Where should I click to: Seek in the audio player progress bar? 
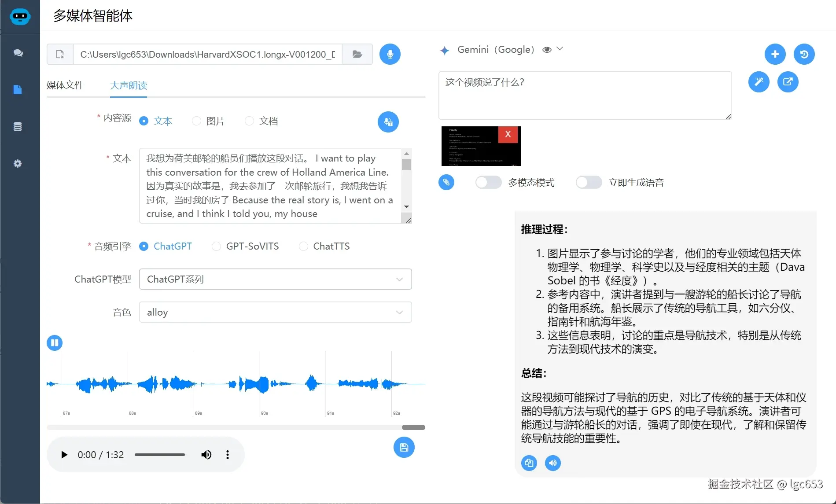(160, 455)
